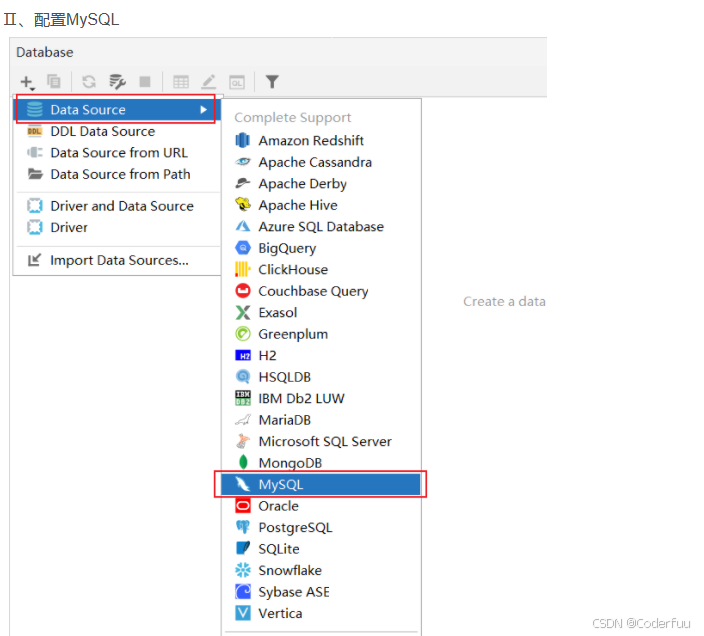Select ClickHouse data source
The height and width of the screenshot is (636, 704).
click(x=321, y=270)
